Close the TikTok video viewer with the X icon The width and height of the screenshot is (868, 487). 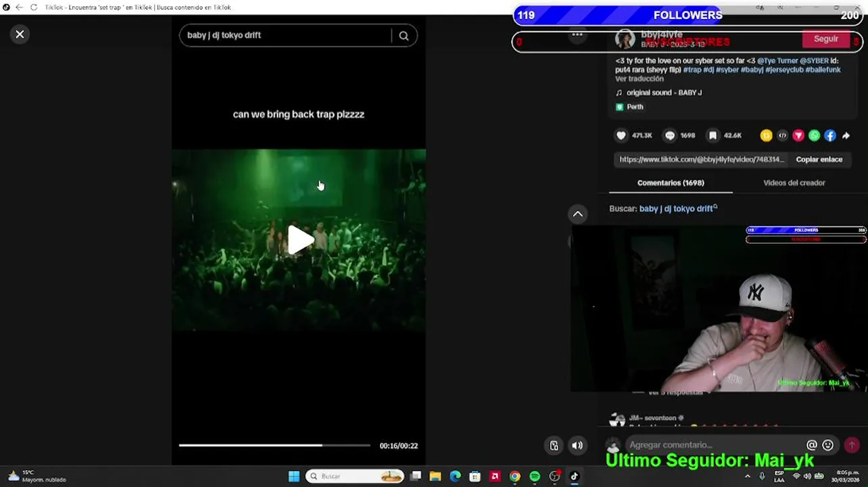pos(20,34)
